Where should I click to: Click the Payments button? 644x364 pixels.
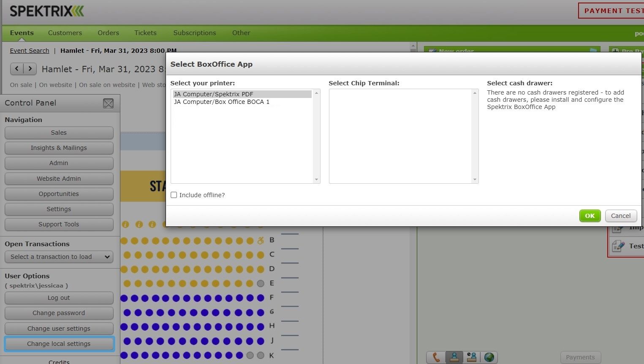(x=580, y=357)
